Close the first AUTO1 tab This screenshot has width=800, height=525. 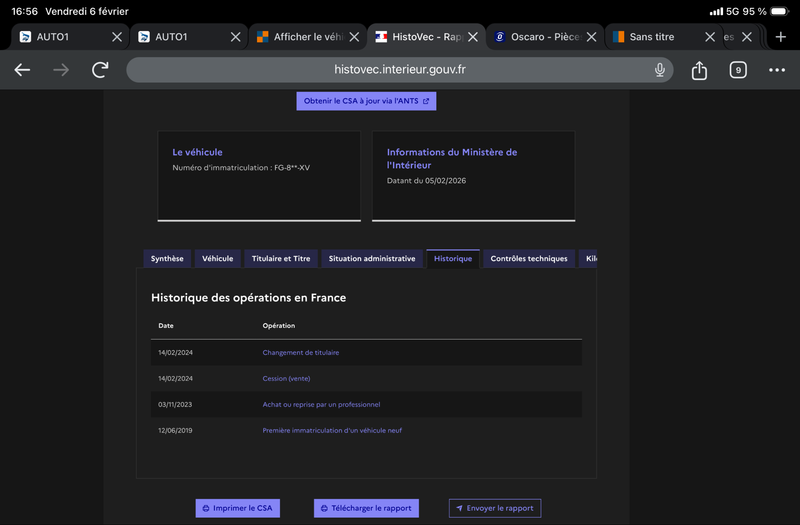point(117,37)
